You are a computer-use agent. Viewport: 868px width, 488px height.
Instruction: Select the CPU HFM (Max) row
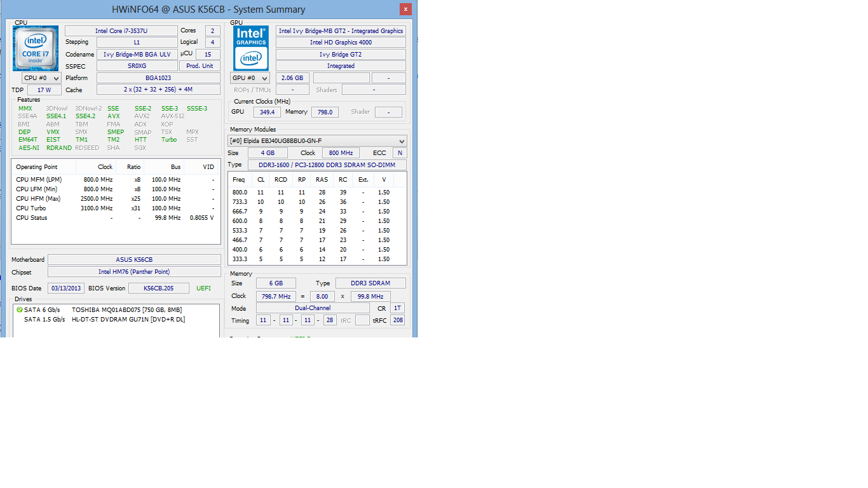(x=116, y=199)
